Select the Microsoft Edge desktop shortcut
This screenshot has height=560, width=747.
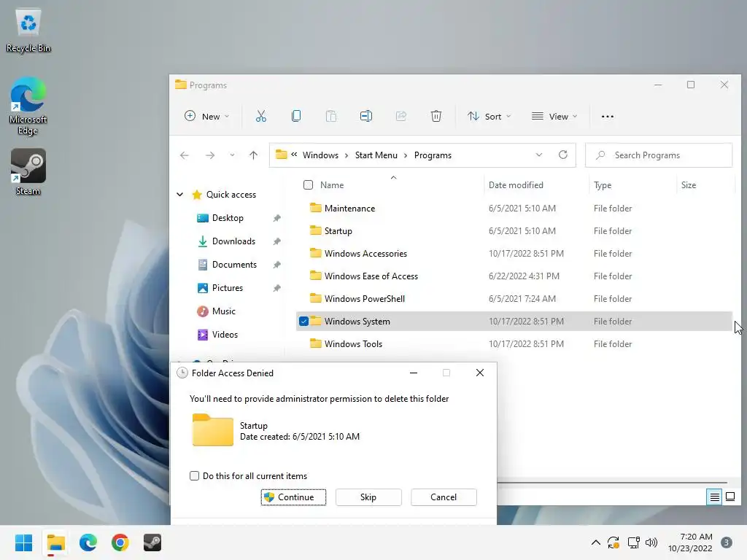click(28, 106)
